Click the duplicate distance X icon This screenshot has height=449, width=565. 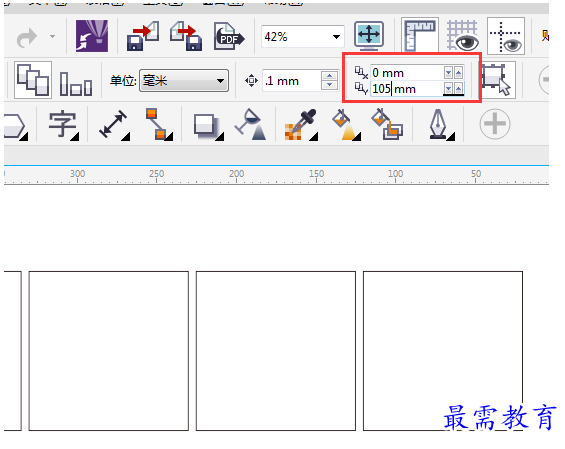(x=361, y=73)
